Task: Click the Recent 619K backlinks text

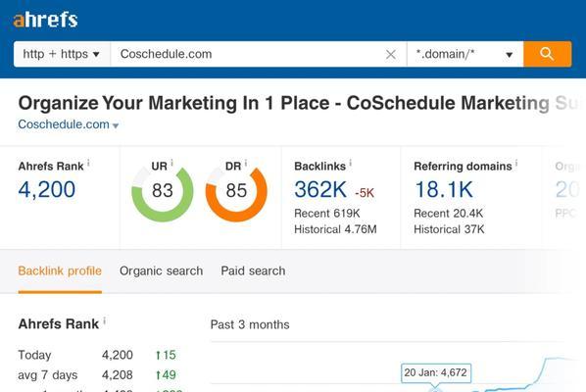Action: [x=327, y=214]
